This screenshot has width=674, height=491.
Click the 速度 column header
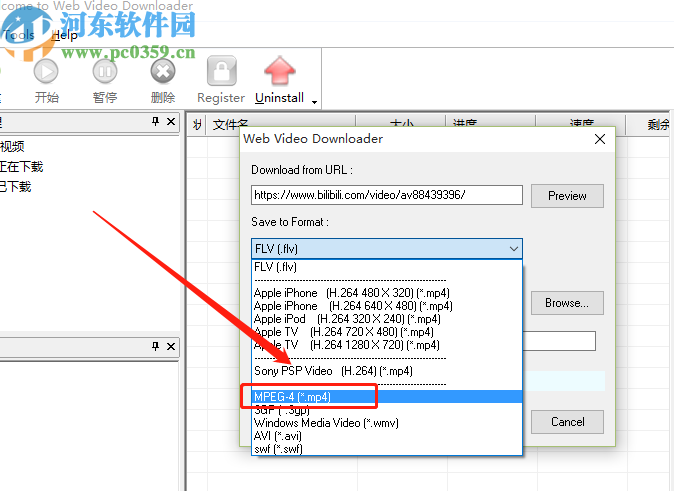(580, 125)
